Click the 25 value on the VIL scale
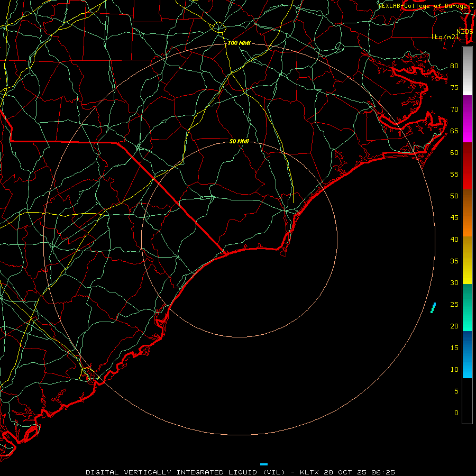Screen dimensions: 476x476 click(454, 305)
